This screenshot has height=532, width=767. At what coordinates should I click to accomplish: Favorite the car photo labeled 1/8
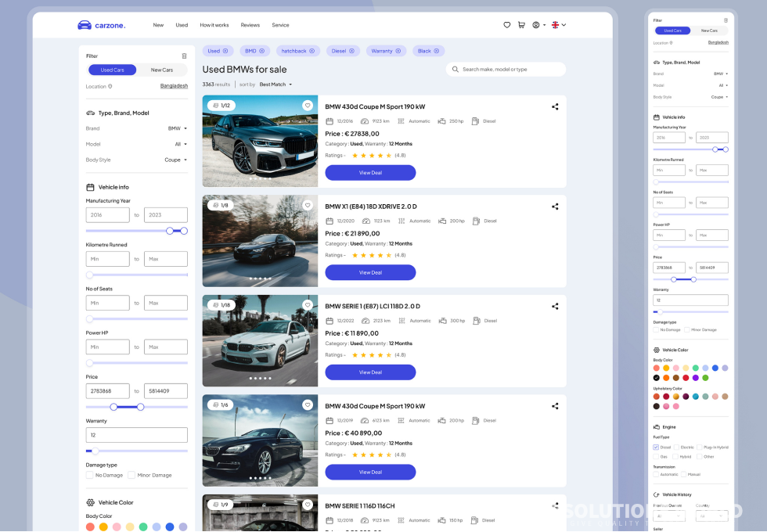click(x=307, y=205)
